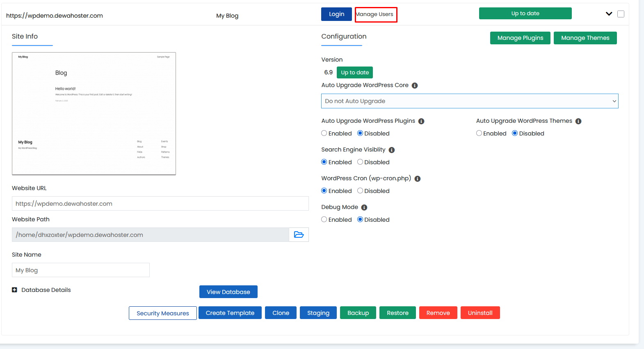
Task: Click the Manage Plugins button
Action: (x=520, y=38)
